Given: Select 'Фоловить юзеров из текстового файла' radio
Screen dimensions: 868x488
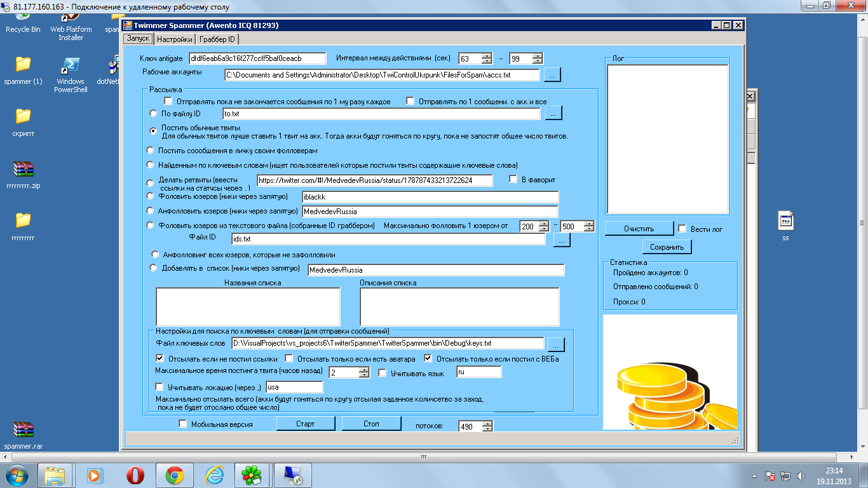Looking at the screenshot, I should coord(151,225).
